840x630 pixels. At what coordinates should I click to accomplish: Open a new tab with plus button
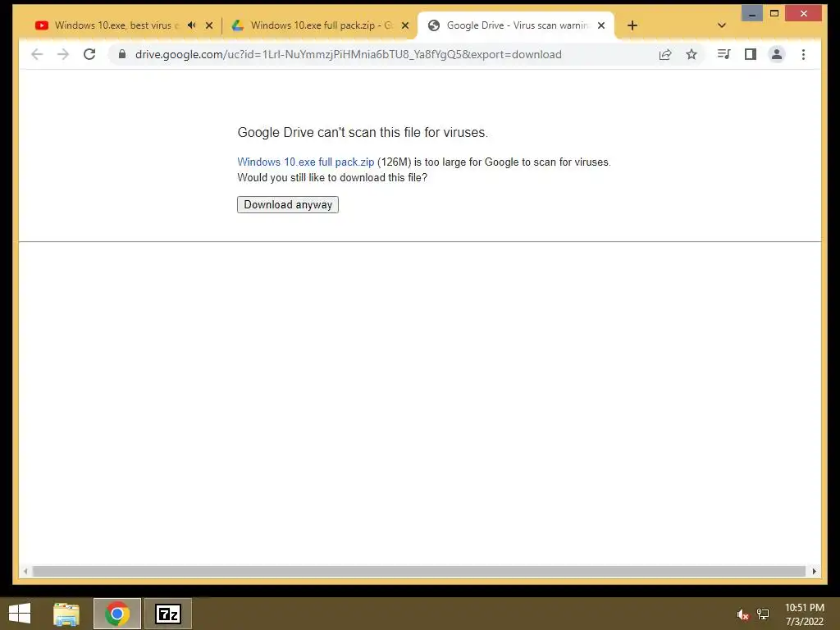632,25
